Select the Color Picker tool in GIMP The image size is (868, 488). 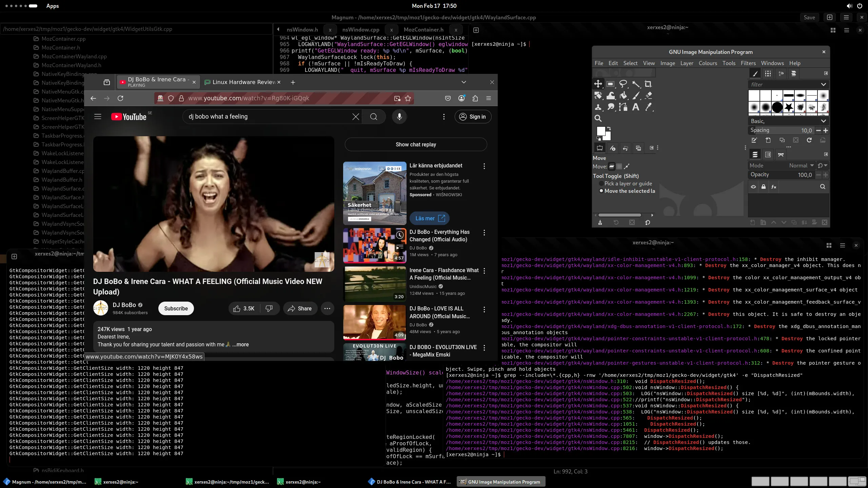click(x=648, y=107)
